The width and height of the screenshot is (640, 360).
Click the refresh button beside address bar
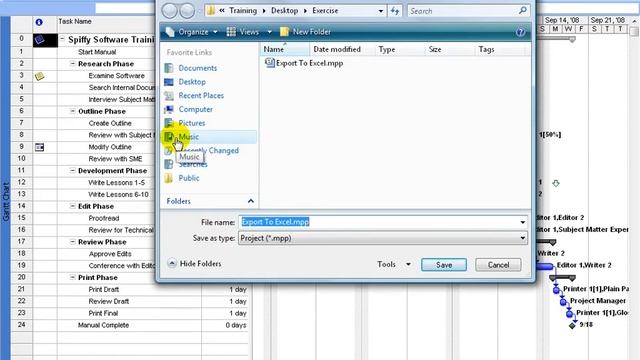[x=395, y=11]
